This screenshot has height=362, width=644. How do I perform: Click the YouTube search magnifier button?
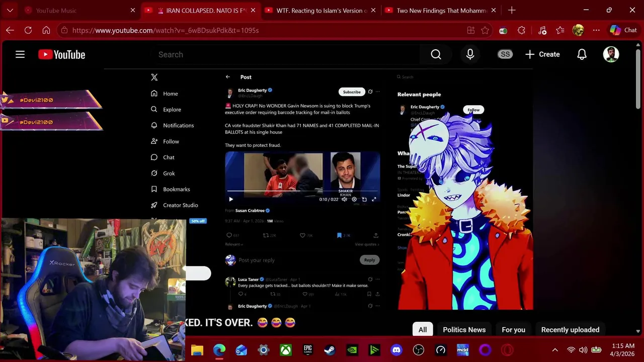point(436,54)
